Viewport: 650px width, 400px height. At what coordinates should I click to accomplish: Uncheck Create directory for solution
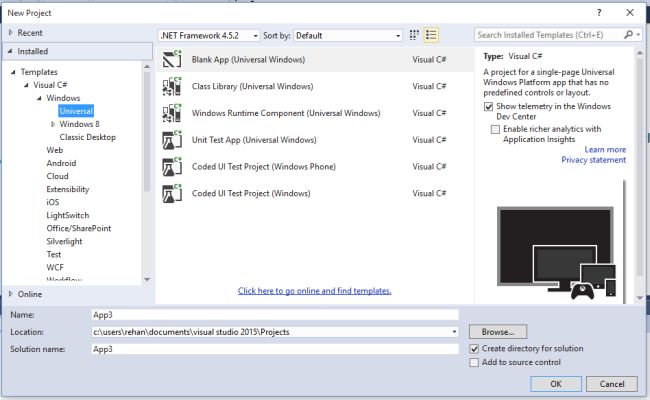point(474,349)
